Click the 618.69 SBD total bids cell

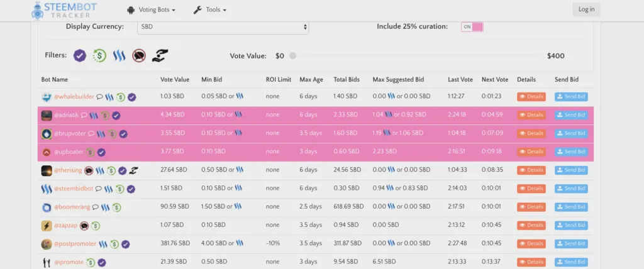coord(348,207)
